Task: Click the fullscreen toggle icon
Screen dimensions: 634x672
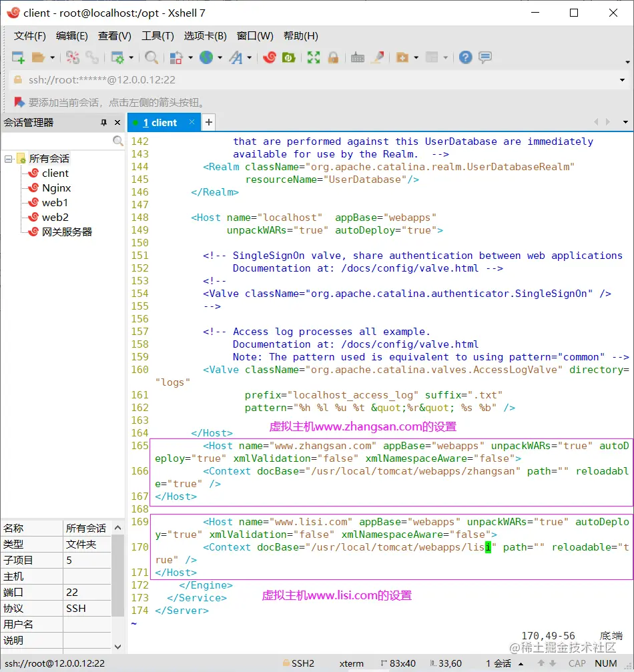Action: pos(313,57)
